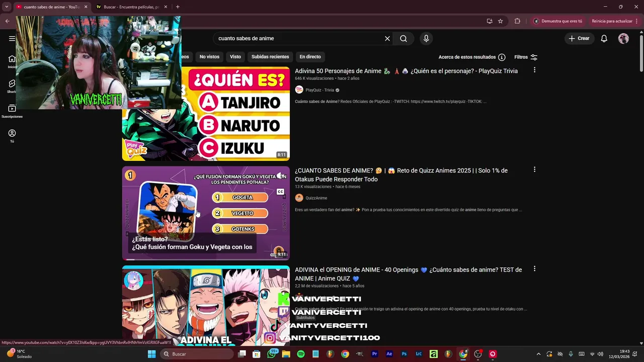Click 646 K visualizaciones text
The image size is (644, 362).
click(314, 78)
